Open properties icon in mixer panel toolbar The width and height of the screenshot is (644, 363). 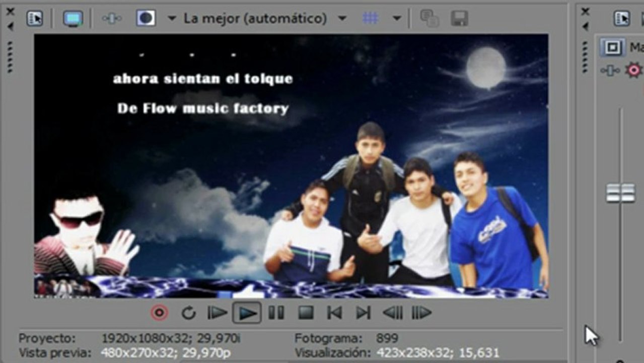coord(622,19)
